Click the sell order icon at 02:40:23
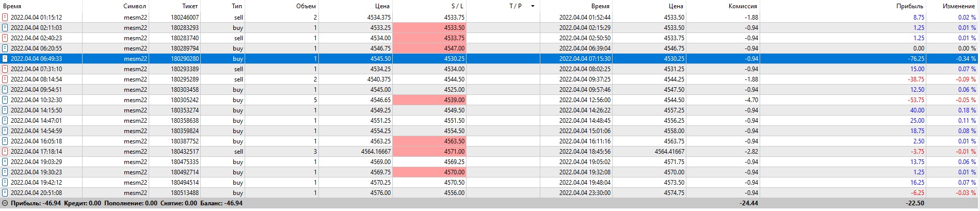980x211 pixels. 5,38
